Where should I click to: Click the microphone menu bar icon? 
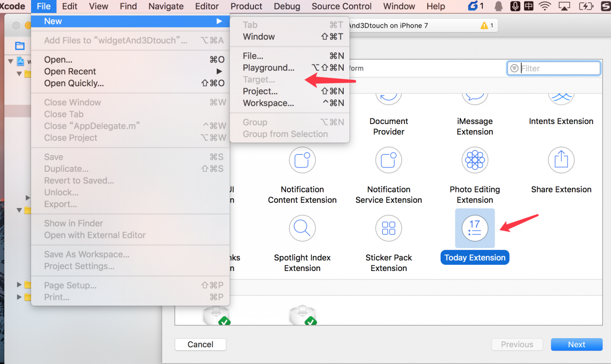pos(515,6)
